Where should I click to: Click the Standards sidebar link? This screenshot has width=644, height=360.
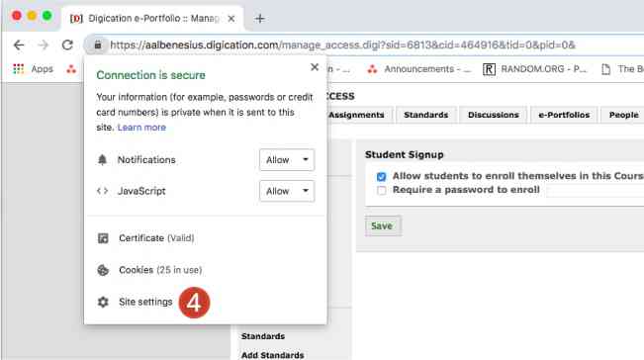pyautogui.click(x=263, y=336)
